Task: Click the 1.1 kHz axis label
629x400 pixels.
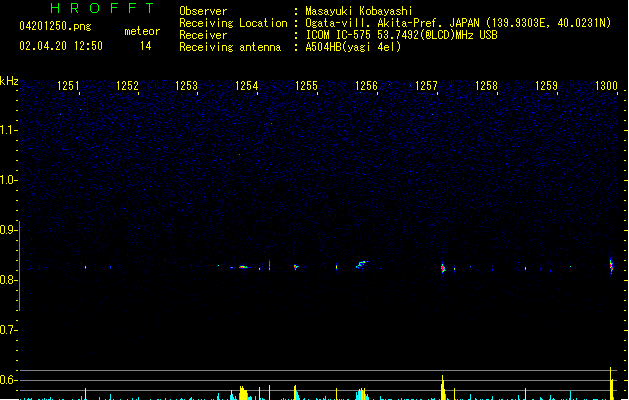Action: coord(8,130)
